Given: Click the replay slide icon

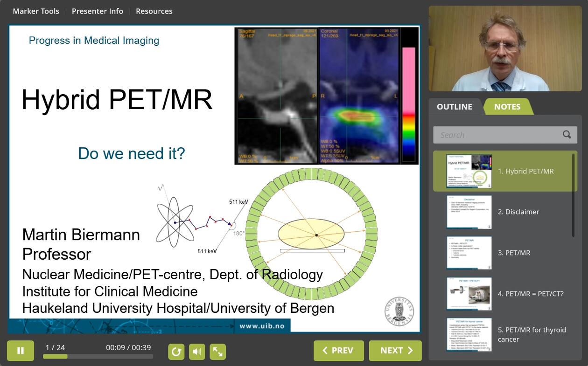Looking at the screenshot, I should pos(176,351).
